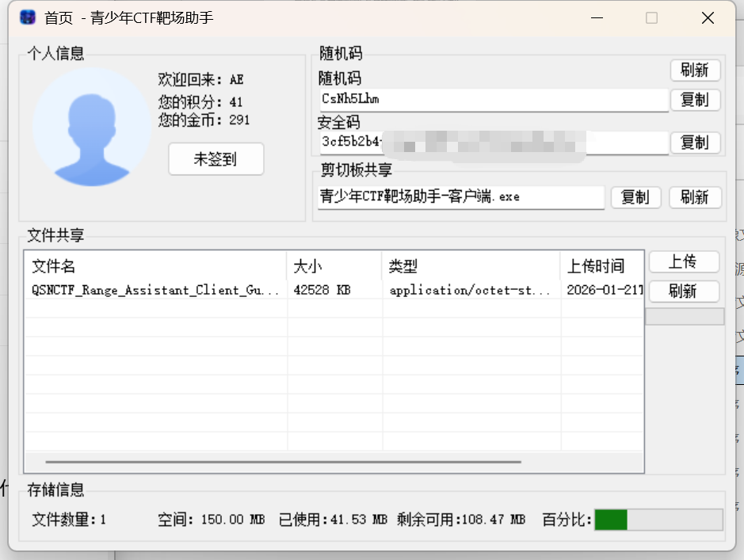744x560 pixels.
Task: Copy the security code (安全码)
Action: tap(695, 143)
